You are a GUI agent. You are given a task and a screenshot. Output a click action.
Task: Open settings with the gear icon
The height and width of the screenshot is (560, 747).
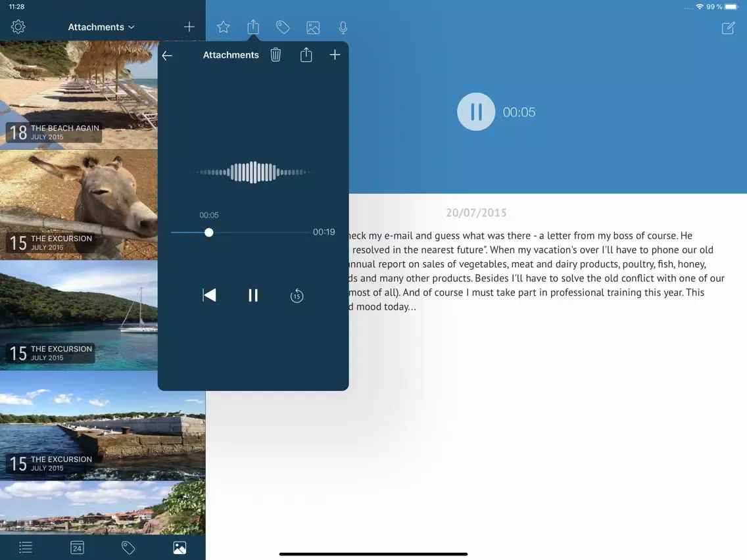click(x=18, y=27)
